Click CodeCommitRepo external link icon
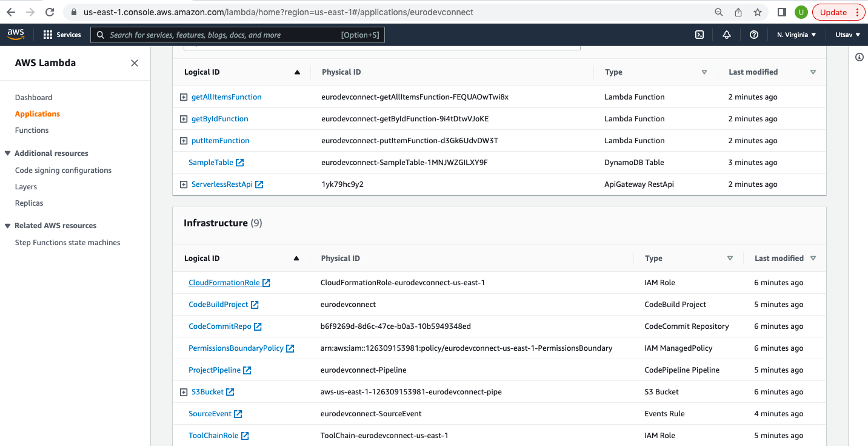 pyautogui.click(x=258, y=326)
